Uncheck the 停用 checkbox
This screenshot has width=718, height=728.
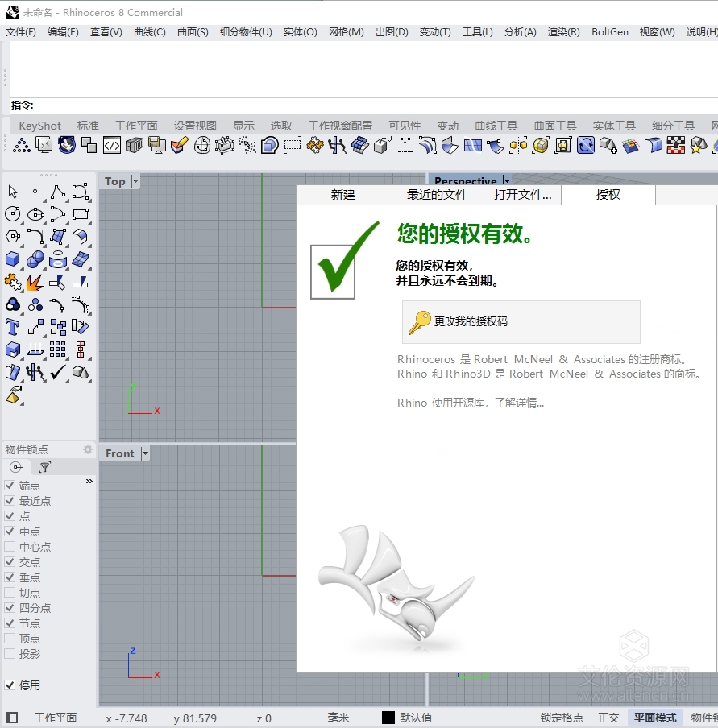(10, 685)
